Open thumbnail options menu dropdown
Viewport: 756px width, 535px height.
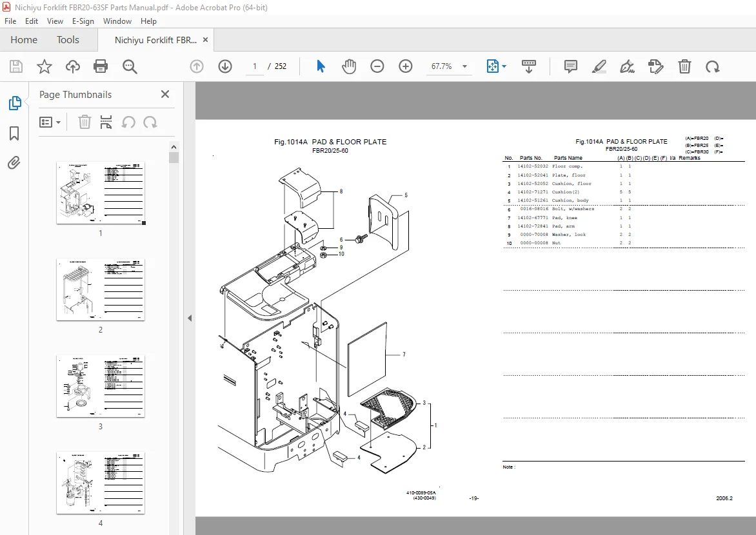click(x=50, y=122)
